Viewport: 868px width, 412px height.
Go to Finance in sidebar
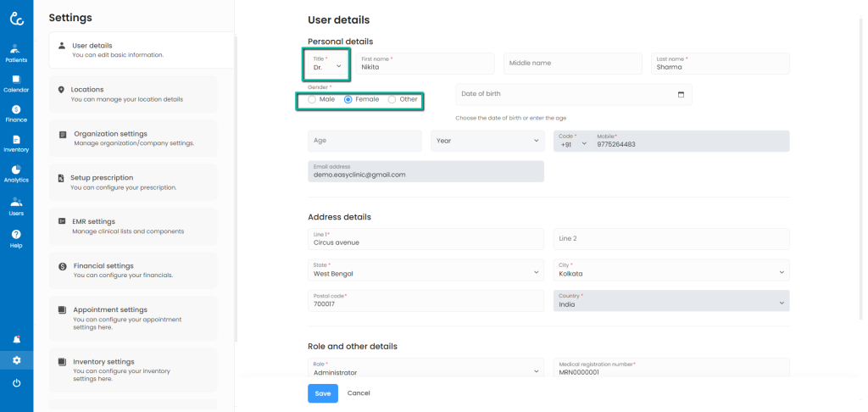pos(16,114)
